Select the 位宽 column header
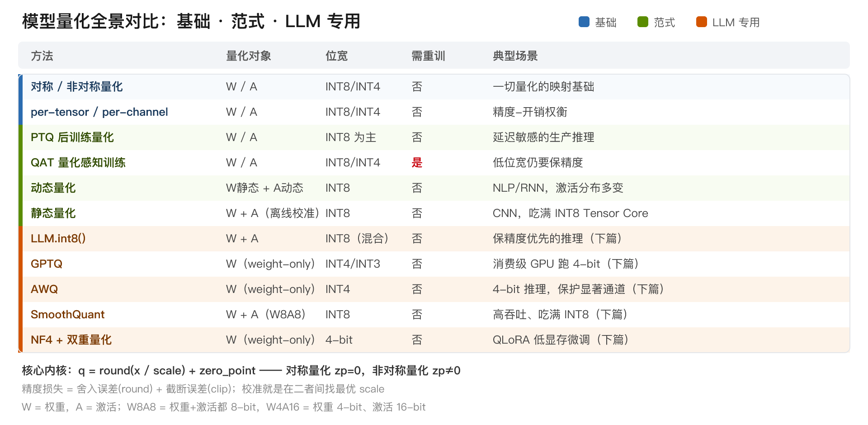 tap(337, 56)
